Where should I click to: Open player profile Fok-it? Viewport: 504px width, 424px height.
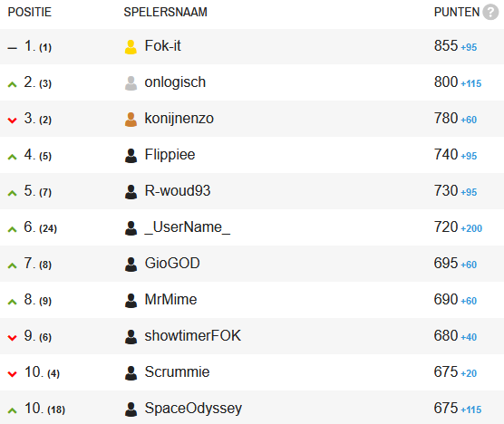pos(162,45)
